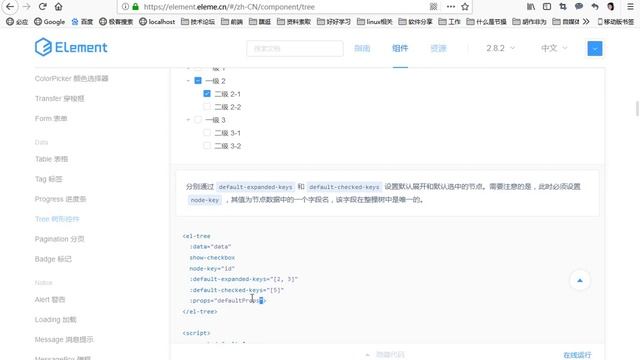Screen dimensions: 640x360
Task: Open the chat bubble toolbar icon
Action: (x=579, y=7)
